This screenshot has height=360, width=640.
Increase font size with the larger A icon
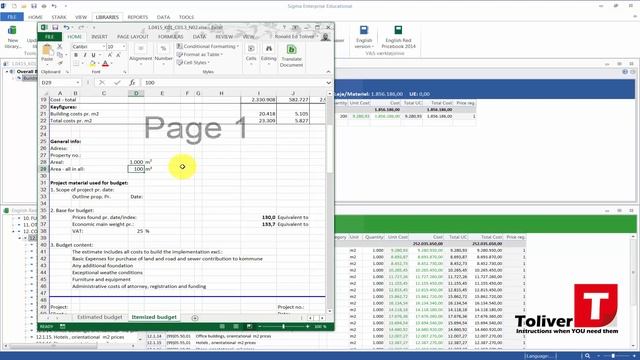pyautogui.click(x=109, y=55)
